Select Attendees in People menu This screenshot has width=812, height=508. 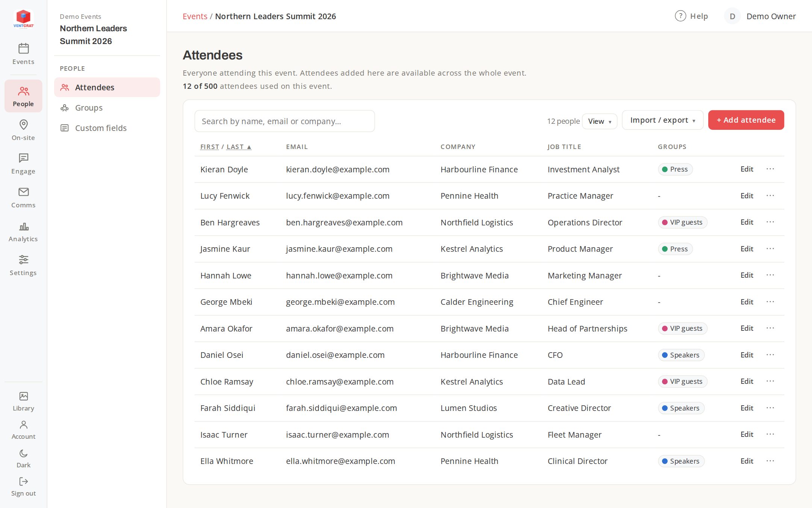pos(107,87)
